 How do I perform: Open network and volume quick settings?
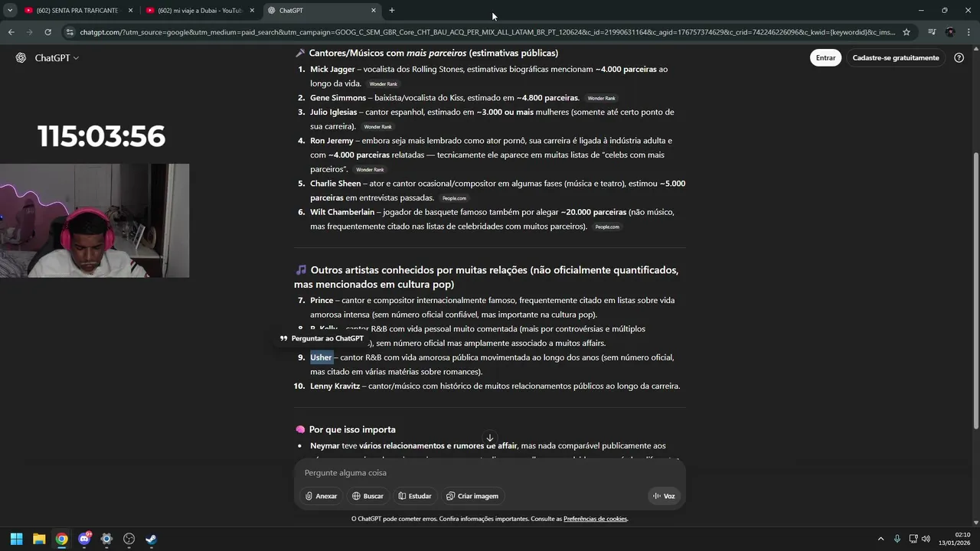[x=920, y=539]
